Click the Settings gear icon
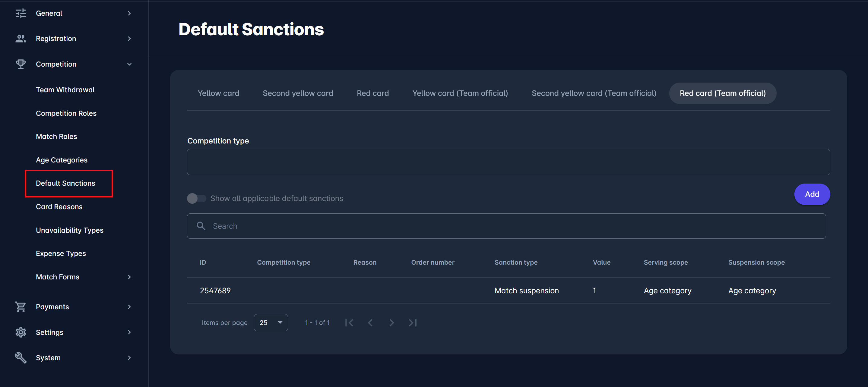Image resolution: width=868 pixels, height=387 pixels. tap(21, 332)
